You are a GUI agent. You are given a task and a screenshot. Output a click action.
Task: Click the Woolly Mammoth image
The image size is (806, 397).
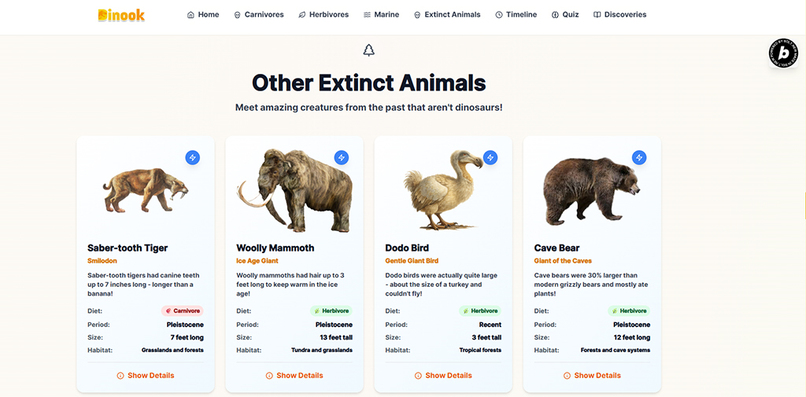[x=295, y=190]
